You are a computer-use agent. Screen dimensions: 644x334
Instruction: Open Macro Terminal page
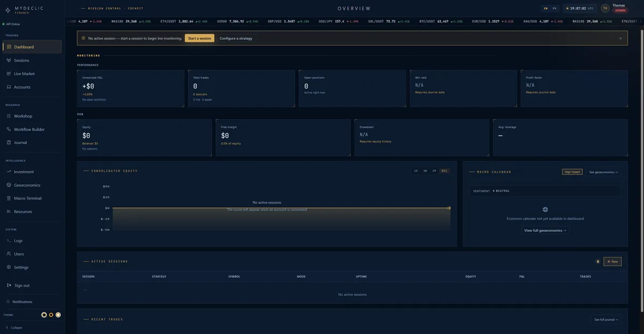[x=32, y=198]
